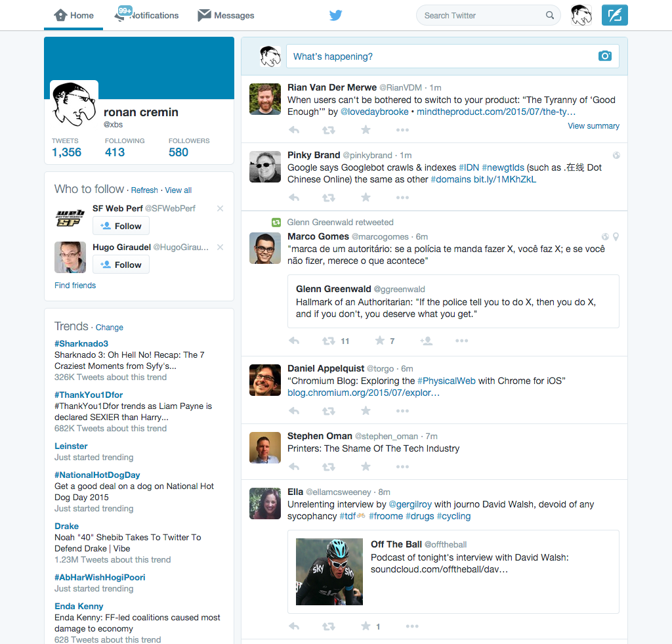The image size is (672, 644).
Task: Toggle retweet on Marco Gomes tweet
Action: coord(329,341)
